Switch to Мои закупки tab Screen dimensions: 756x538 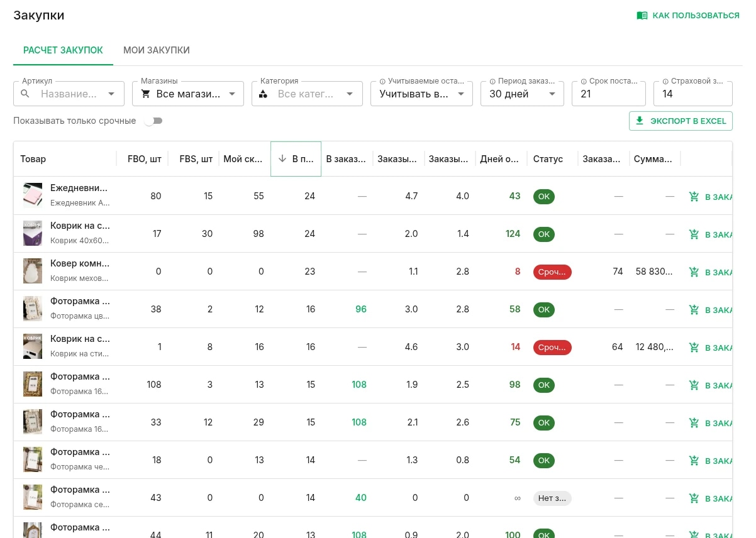[x=157, y=50]
